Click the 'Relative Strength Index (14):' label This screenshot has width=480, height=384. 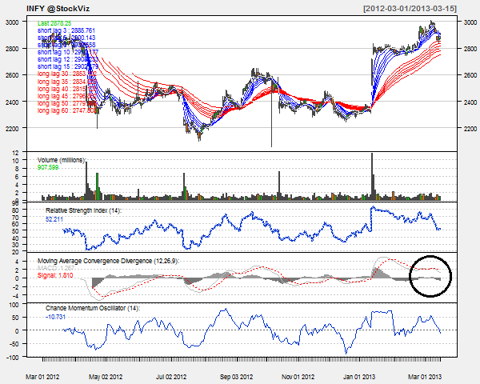point(84,211)
